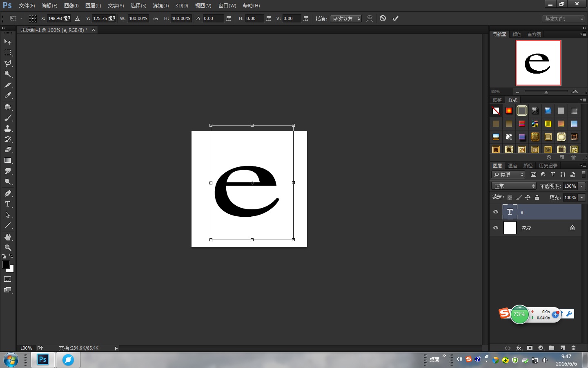Click the navigator preview thumbnail

538,63
